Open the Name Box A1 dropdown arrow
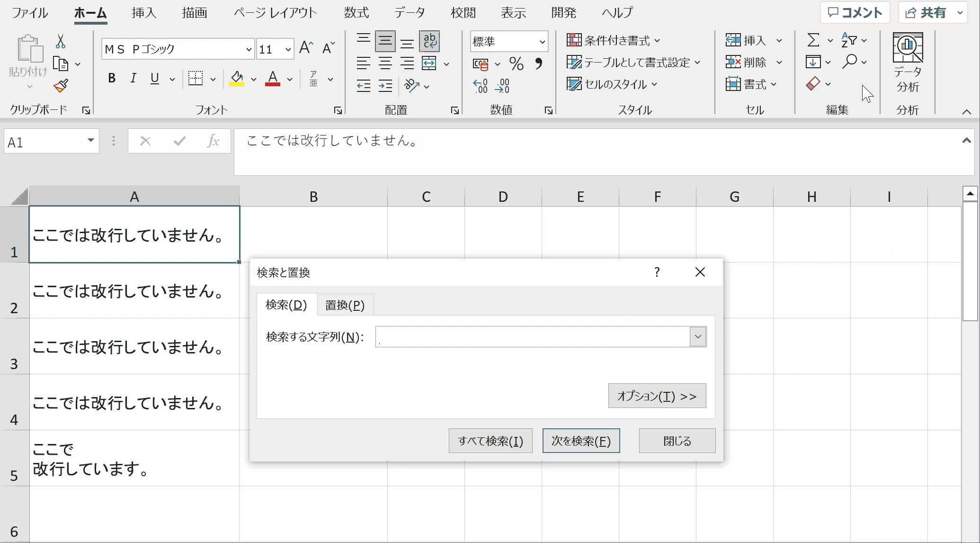 coord(90,141)
